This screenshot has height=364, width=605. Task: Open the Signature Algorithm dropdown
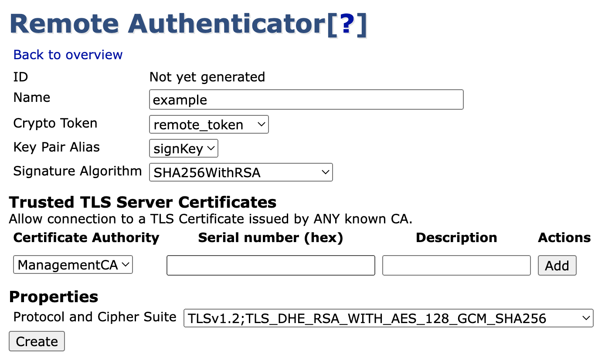tap(241, 172)
